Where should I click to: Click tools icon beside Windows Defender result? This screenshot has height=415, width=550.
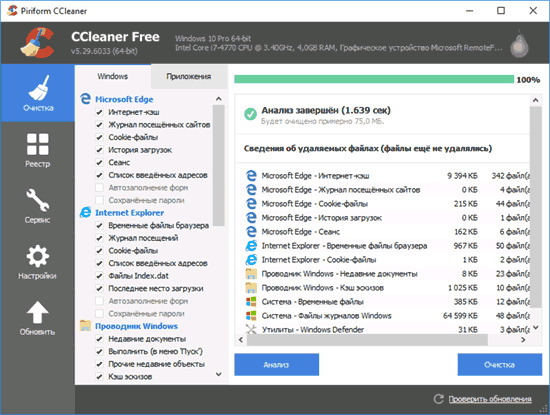(x=251, y=329)
